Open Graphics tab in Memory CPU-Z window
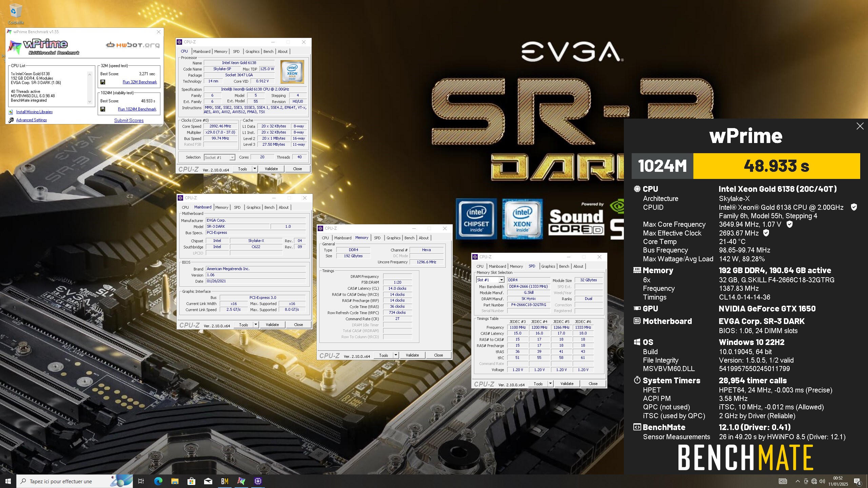This screenshot has height=488, width=868. (393, 238)
